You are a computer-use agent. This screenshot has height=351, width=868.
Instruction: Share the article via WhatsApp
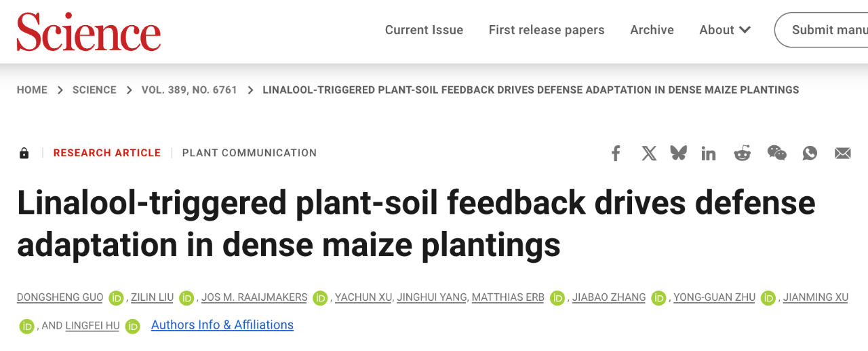[x=810, y=153]
